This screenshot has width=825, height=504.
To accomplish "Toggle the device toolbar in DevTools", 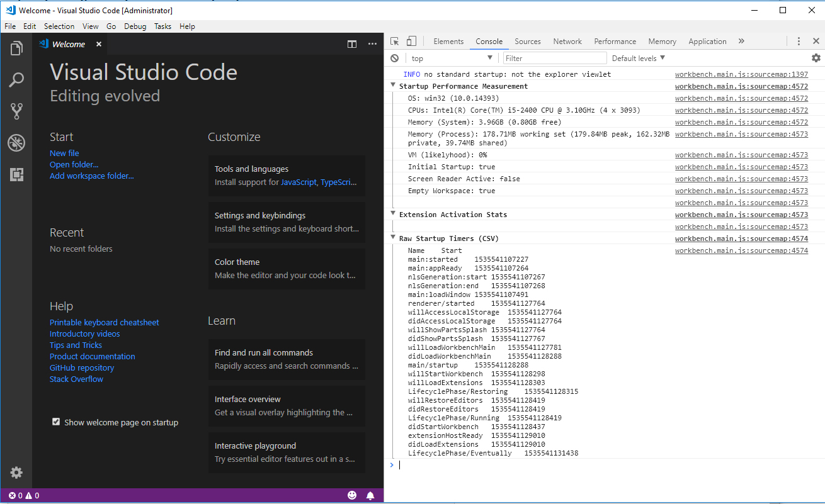I will 412,40.
